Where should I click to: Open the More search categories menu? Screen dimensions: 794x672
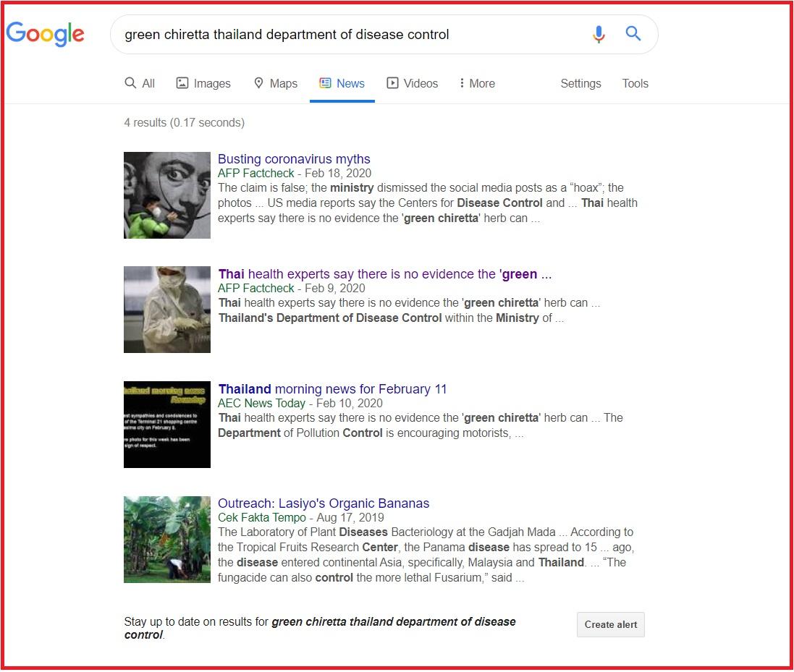pos(477,83)
